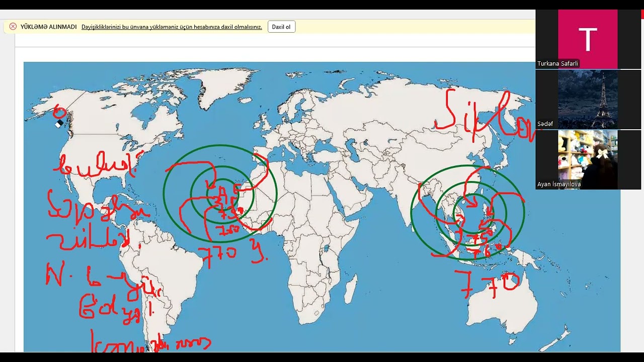Click 'YÜKLƏMƏ ALINMADI' warning text
The width and height of the screenshot is (644, 362).
[49, 27]
